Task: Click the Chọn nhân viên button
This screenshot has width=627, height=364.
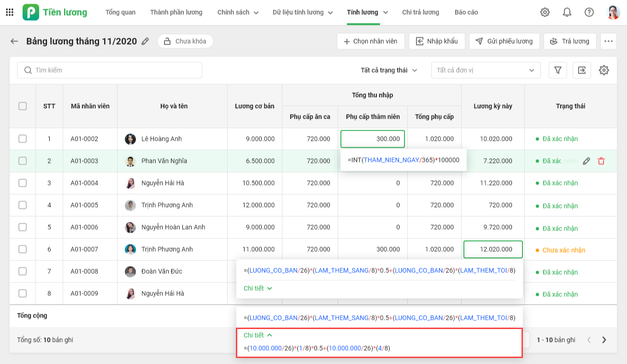Action: (370, 41)
